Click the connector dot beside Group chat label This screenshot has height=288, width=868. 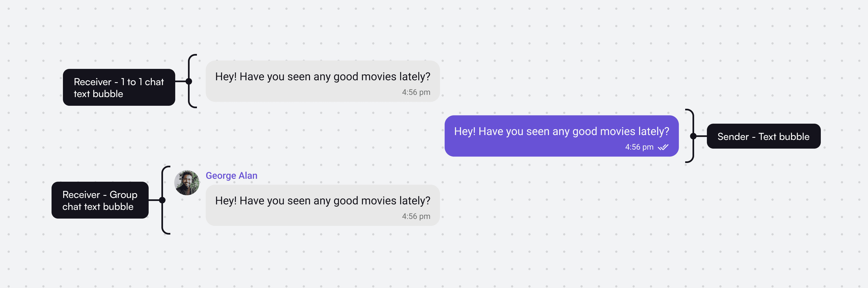(x=162, y=200)
